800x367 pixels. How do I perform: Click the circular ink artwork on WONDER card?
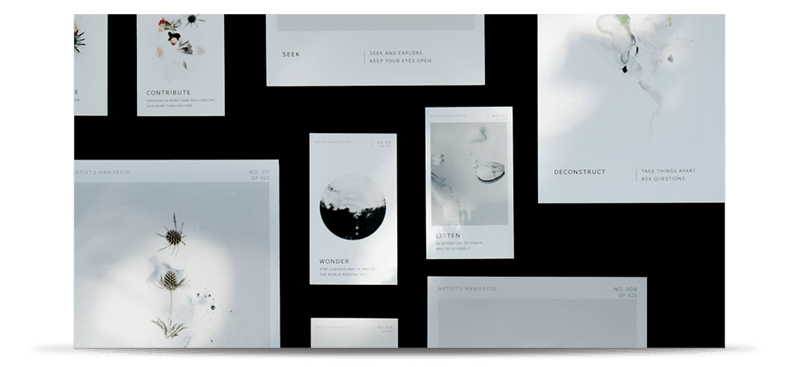click(353, 207)
